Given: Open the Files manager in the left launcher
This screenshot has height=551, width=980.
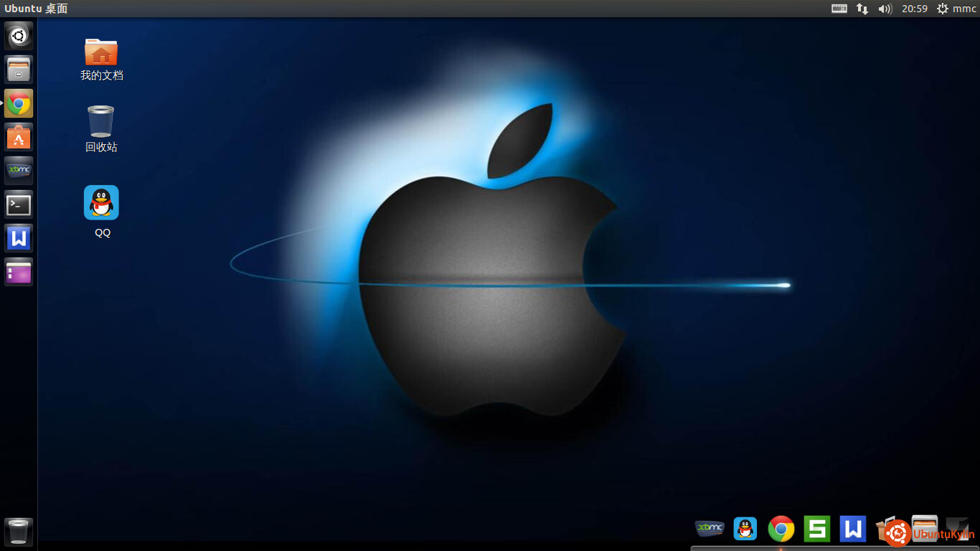Looking at the screenshot, I should coord(19,70).
